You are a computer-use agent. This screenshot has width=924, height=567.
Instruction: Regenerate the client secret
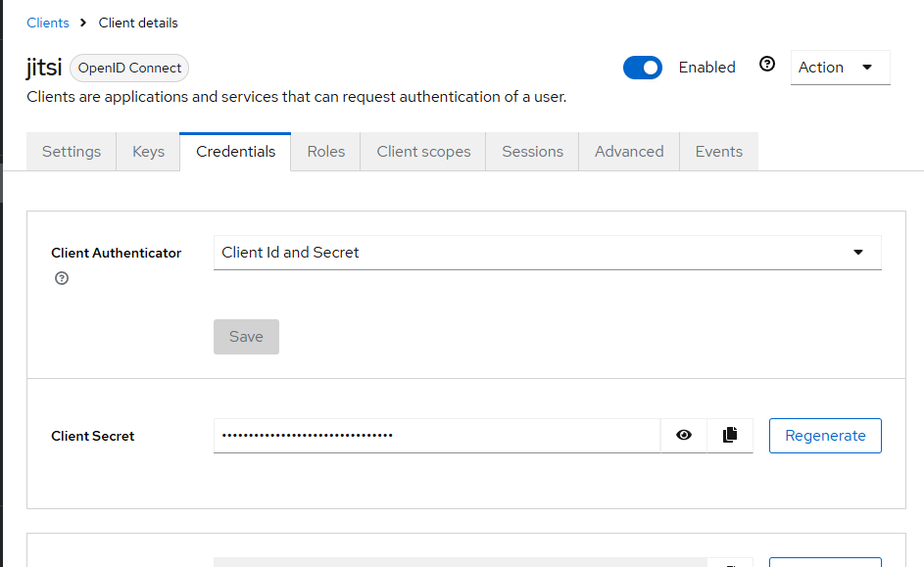825,436
